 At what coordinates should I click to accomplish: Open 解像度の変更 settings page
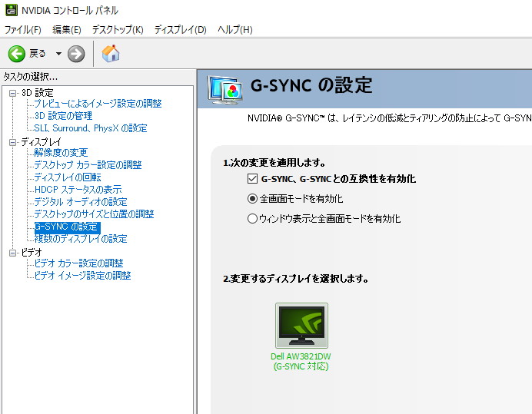(x=61, y=153)
